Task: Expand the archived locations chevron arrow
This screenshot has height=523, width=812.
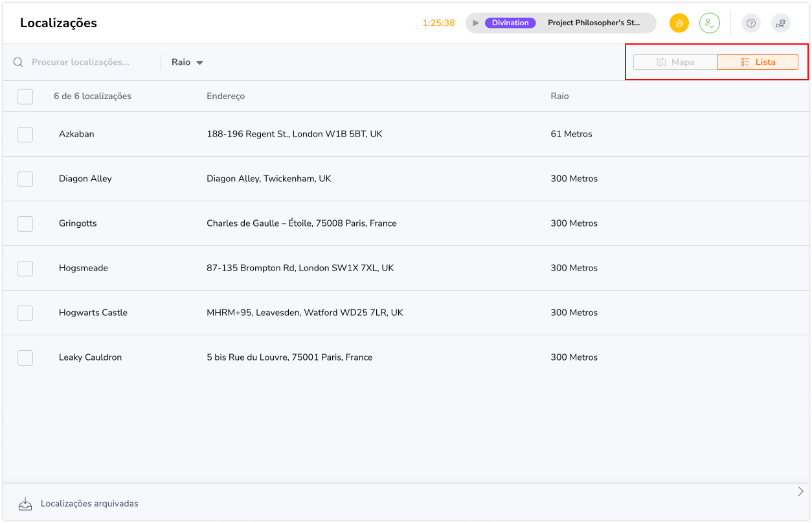Action: pyautogui.click(x=800, y=491)
